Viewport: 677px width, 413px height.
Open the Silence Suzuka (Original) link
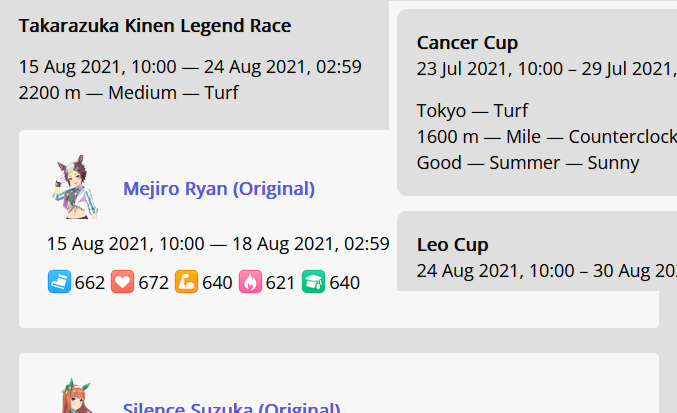coord(231,408)
